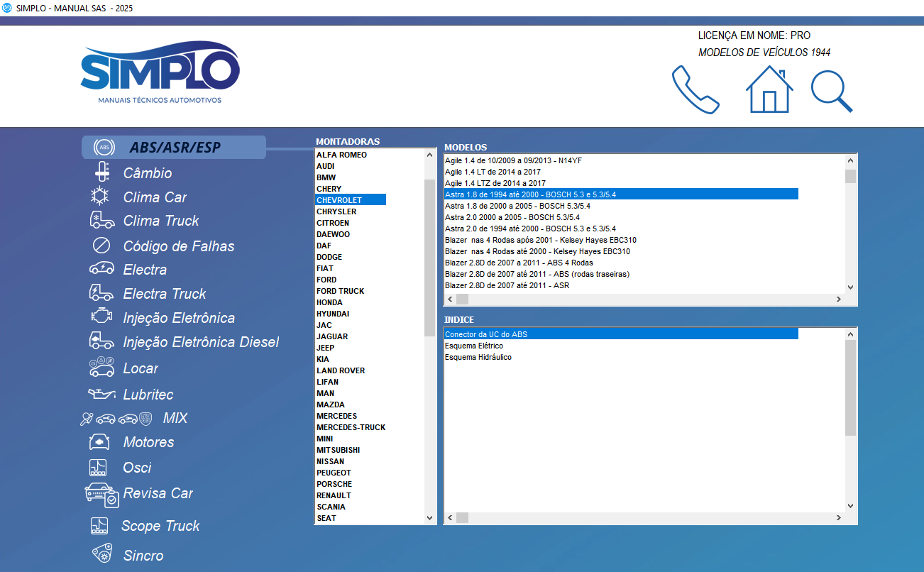
Task: Click the Modelos list down scroll arrow
Action: [x=849, y=287]
